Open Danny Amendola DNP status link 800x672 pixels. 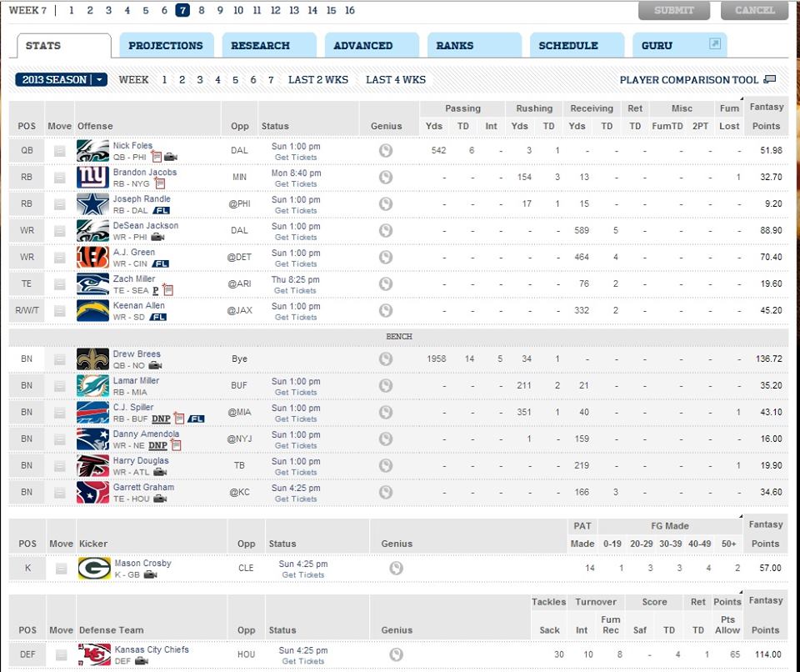click(x=157, y=445)
